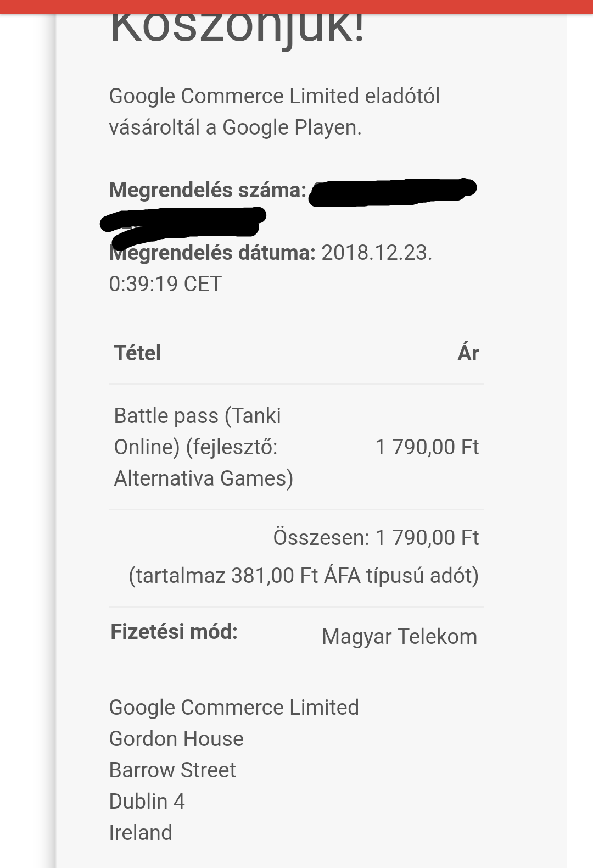Click the Dublin 4 address line
This screenshot has width=593, height=868.
click(147, 802)
